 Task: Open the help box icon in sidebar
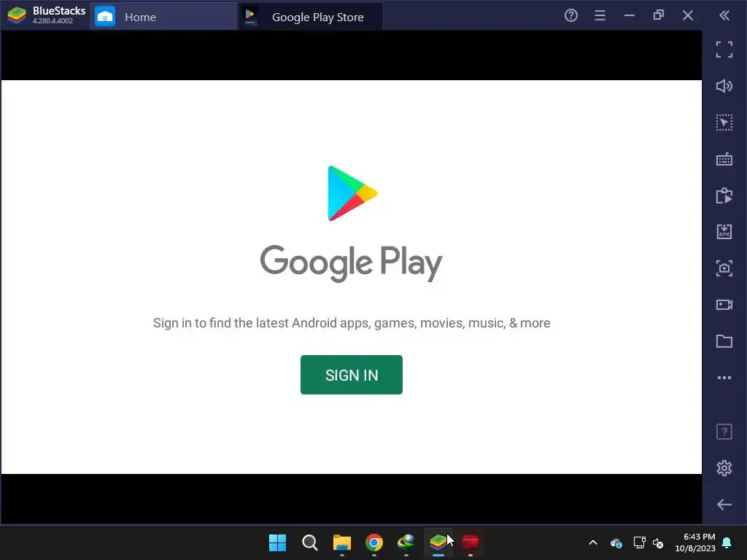tap(724, 432)
